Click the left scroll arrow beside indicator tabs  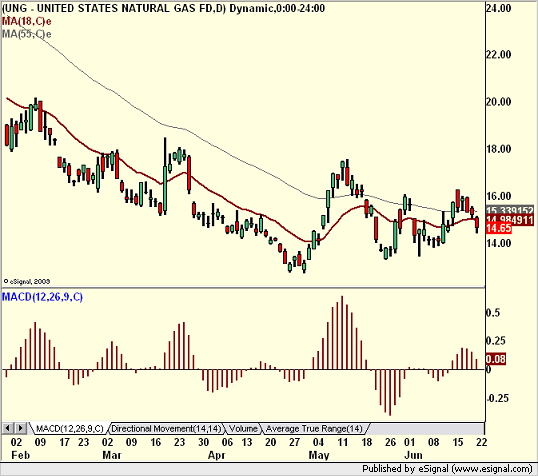pyautogui.click(x=8, y=428)
